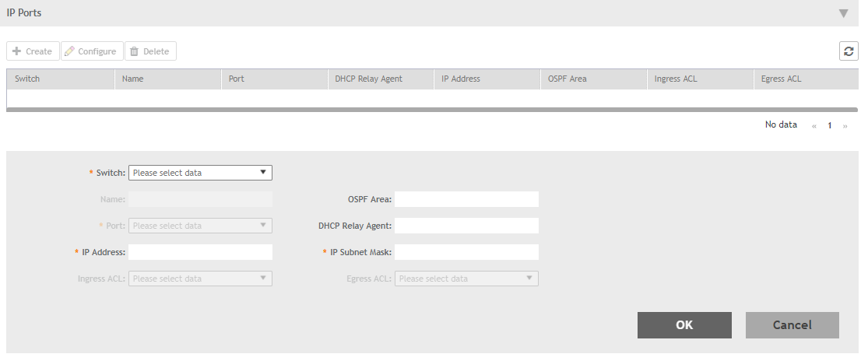Go to page 1 in pagination
Image resolution: width=868 pixels, height=354 pixels.
(830, 125)
